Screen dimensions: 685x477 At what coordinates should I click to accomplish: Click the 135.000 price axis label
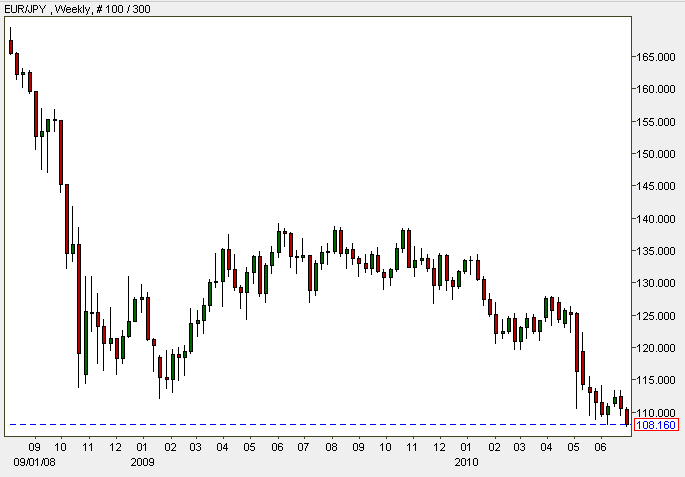[656, 251]
